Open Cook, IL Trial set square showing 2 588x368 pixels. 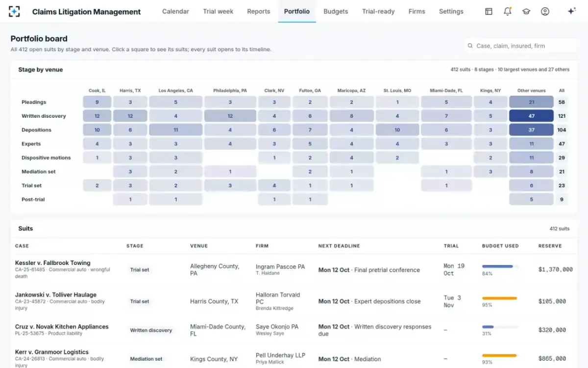pyautogui.click(x=97, y=185)
